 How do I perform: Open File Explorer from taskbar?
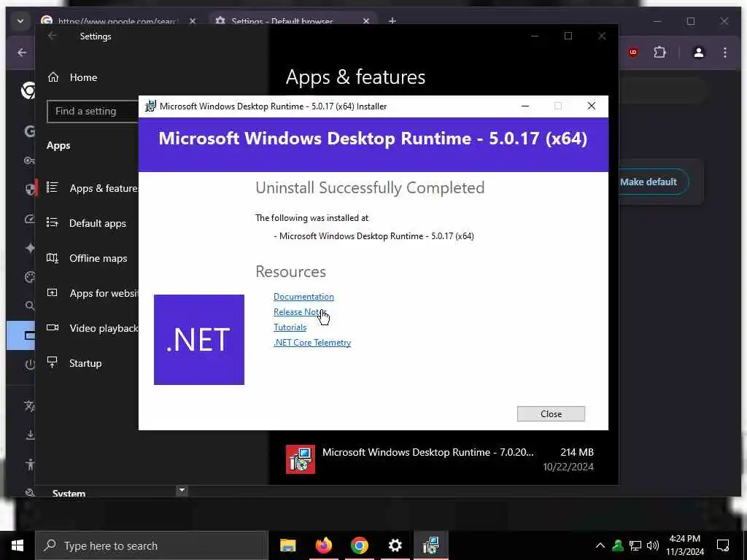[x=287, y=545]
